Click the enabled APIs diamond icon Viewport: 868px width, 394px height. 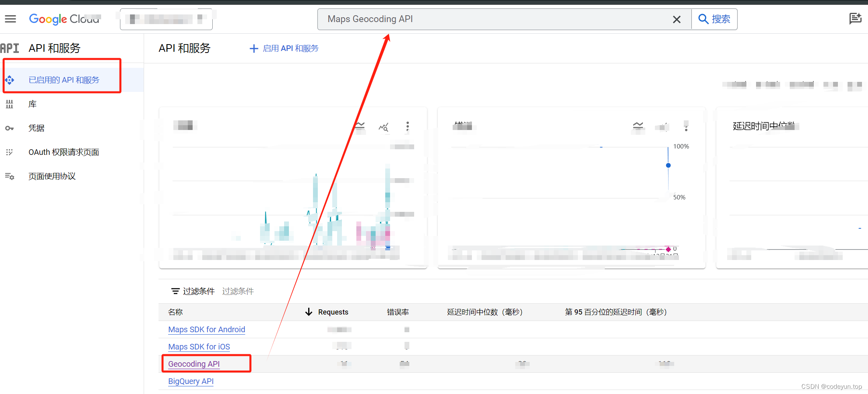[10, 80]
